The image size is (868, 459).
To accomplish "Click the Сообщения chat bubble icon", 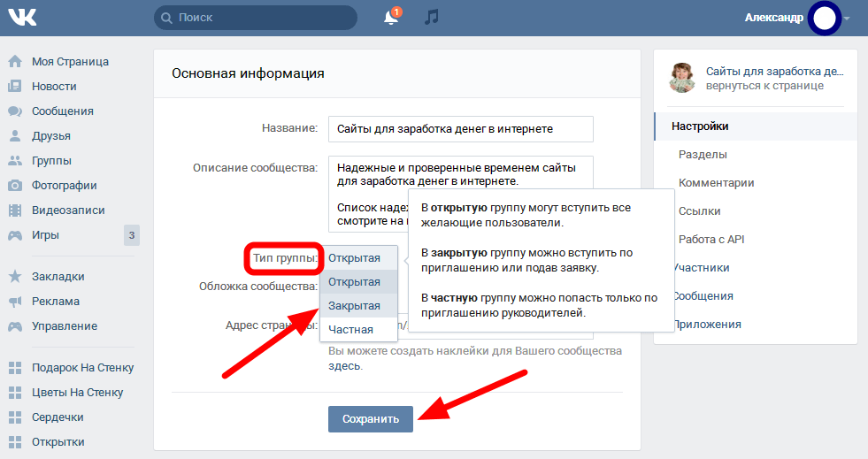I will pos(15,111).
